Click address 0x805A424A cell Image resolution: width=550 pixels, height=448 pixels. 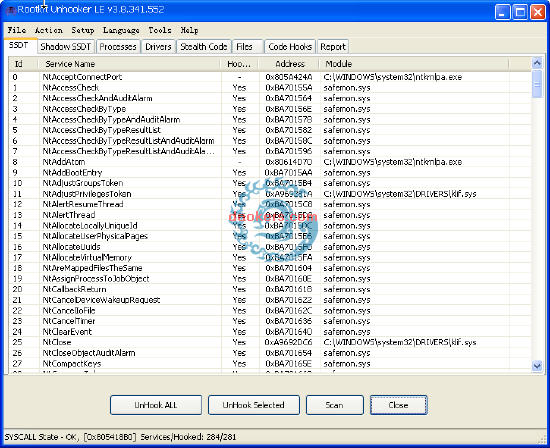[289, 77]
